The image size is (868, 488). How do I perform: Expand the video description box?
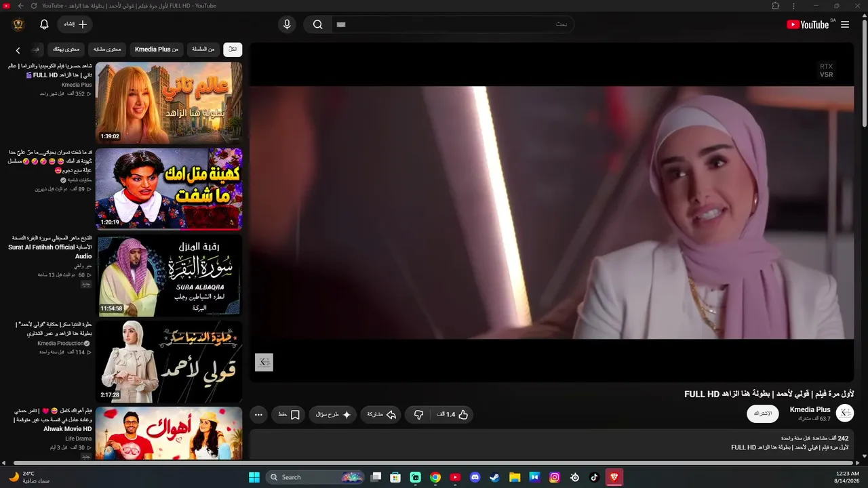point(551,443)
